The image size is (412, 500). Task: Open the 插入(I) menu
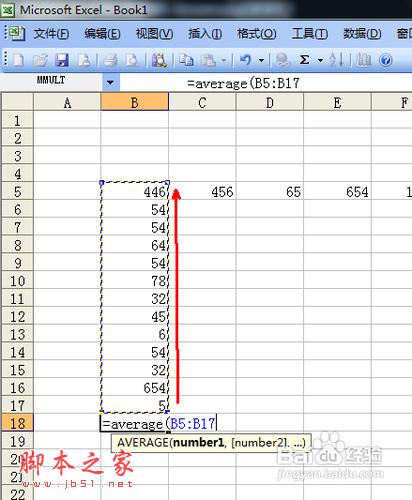point(205,34)
